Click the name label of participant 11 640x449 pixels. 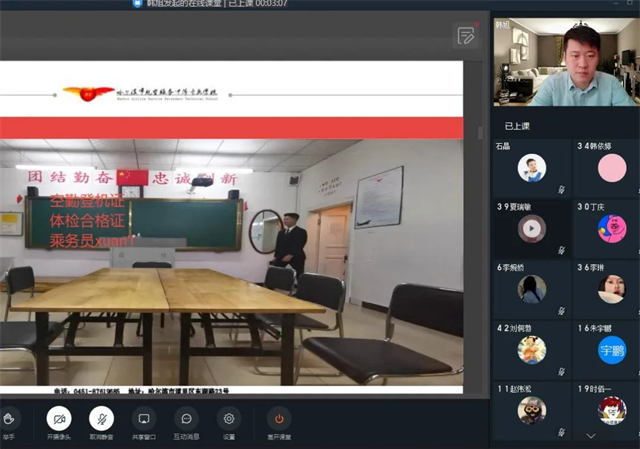514,389
